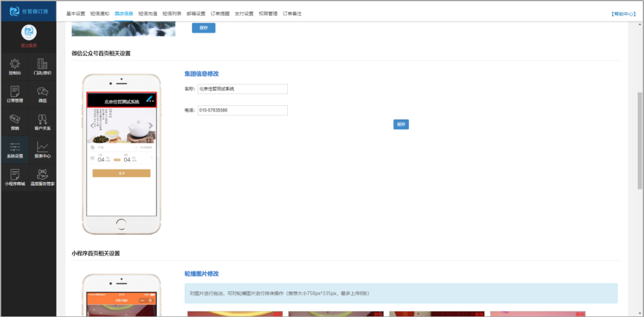
Task: Click the 电话 input with 010-57835586
Action: tap(242, 110)
